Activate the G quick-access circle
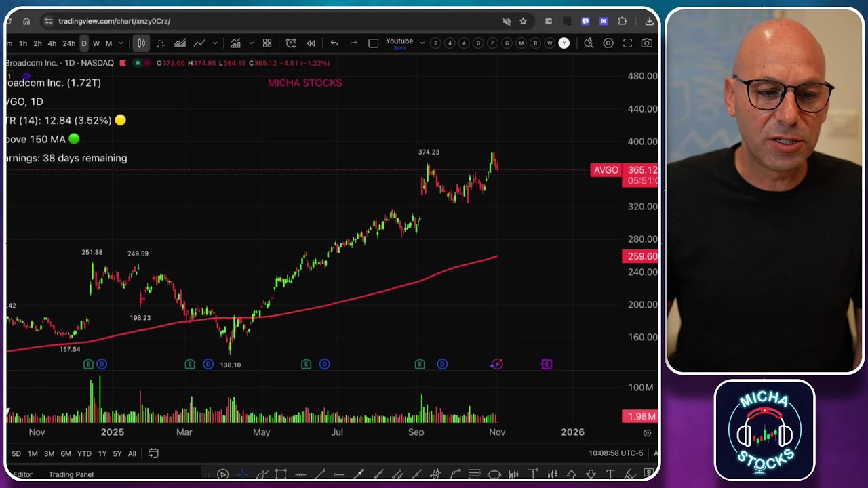 point(507,43)
